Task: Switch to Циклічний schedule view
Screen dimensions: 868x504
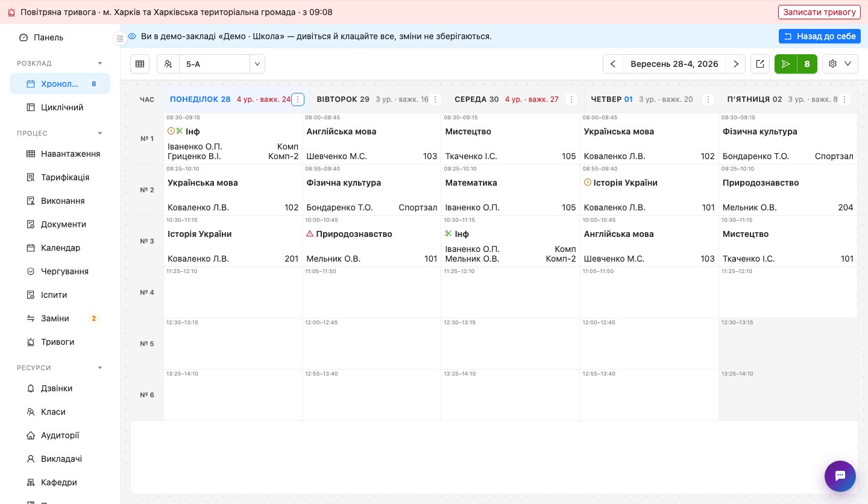Action: point(60,107)
